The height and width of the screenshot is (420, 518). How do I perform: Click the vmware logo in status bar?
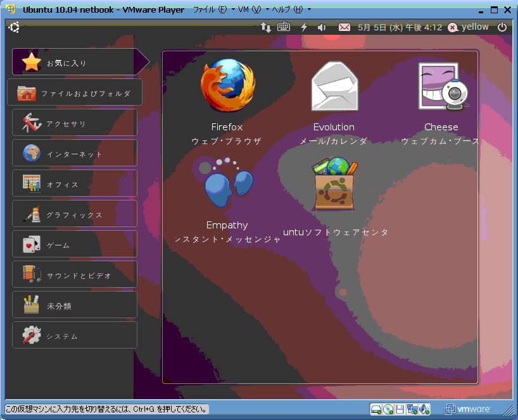pyautogui.click(x=467, y=409)
